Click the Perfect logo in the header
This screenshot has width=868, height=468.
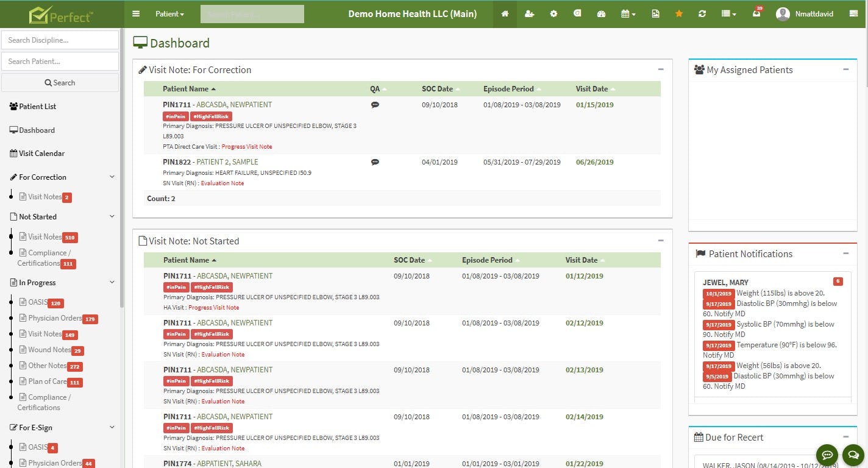[x=61, y=14]
